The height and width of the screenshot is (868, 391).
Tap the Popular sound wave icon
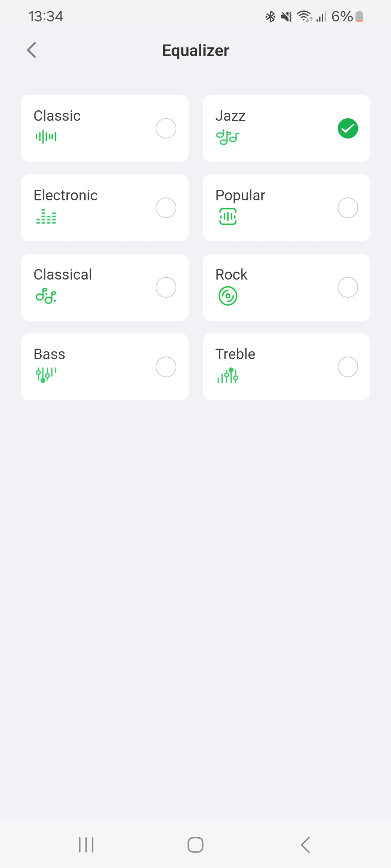point(228,216)
